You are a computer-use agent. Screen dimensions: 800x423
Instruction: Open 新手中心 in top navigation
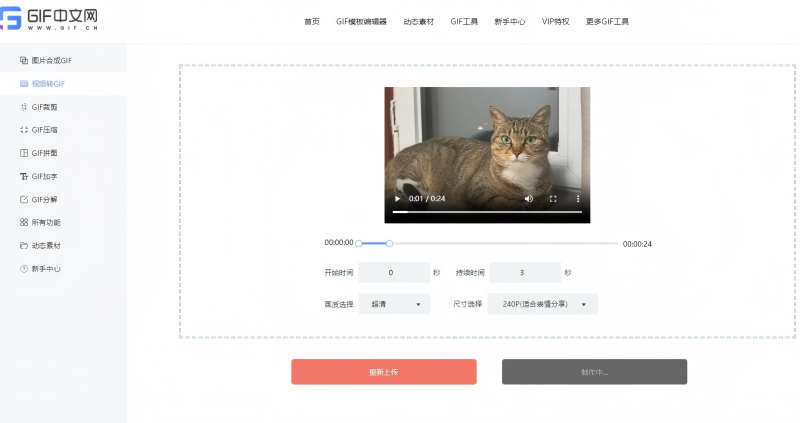coord(510,21)
